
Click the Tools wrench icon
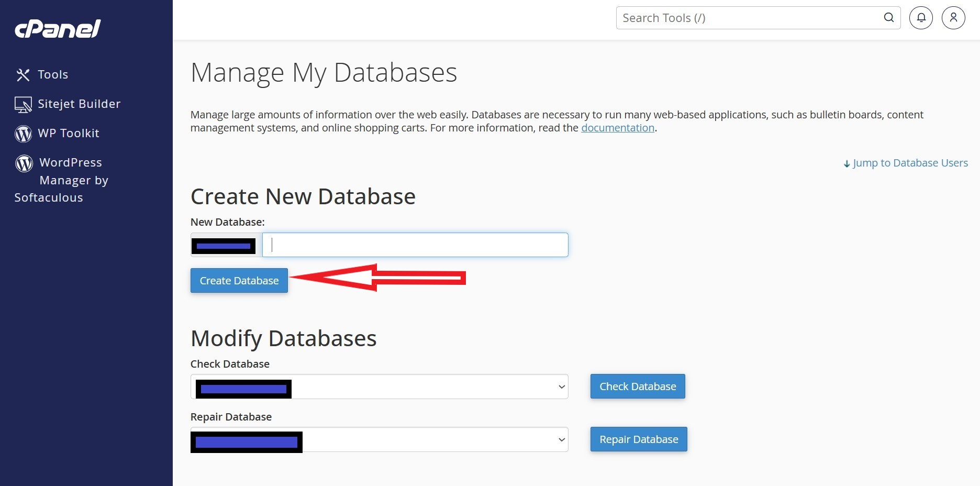click(x=23, y=75)
